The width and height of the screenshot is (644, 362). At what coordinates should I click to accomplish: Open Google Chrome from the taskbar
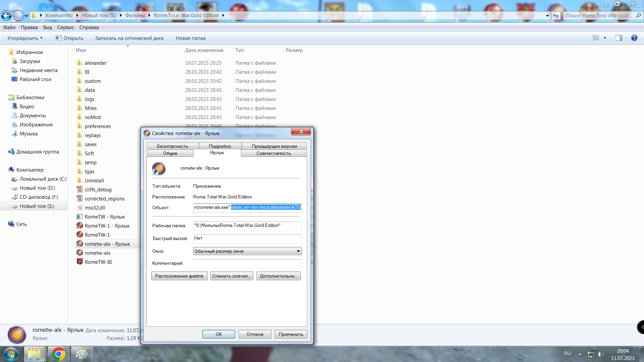tap(58, 354)
